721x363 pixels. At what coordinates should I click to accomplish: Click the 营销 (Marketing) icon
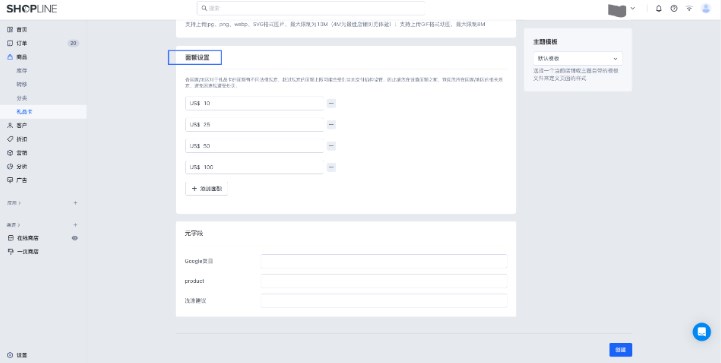pos(10,153)
